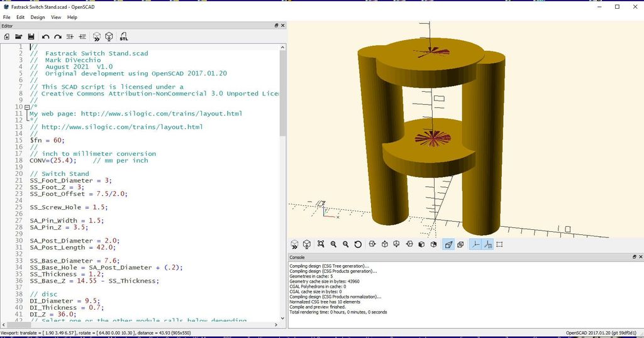The height and width of the screenshot is (338, 644).
Task: Zoom in on the 3D viewport
Action: pos(333,244)
